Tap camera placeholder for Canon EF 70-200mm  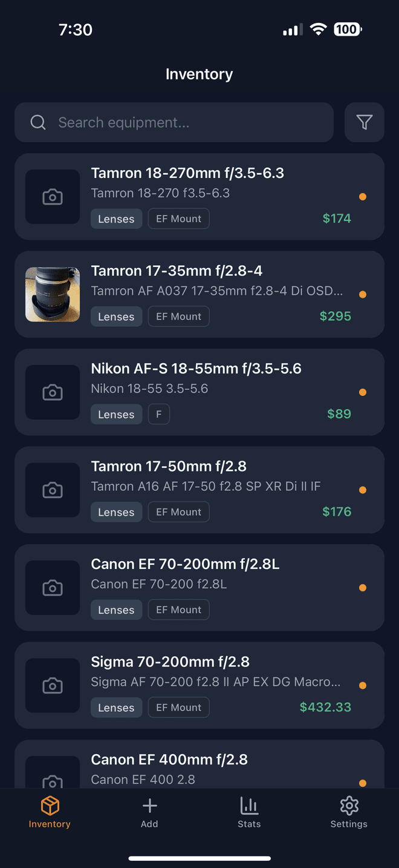(53, 588)
